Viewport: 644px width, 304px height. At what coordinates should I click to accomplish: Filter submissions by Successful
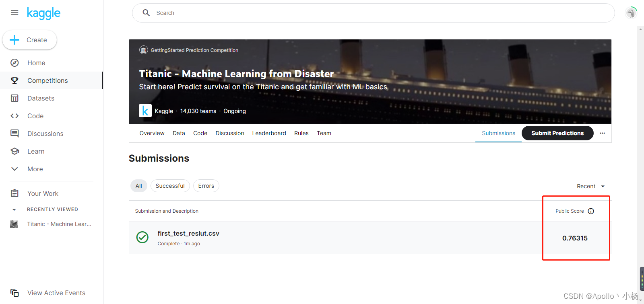pyautogui.click(x=170, y=186)
